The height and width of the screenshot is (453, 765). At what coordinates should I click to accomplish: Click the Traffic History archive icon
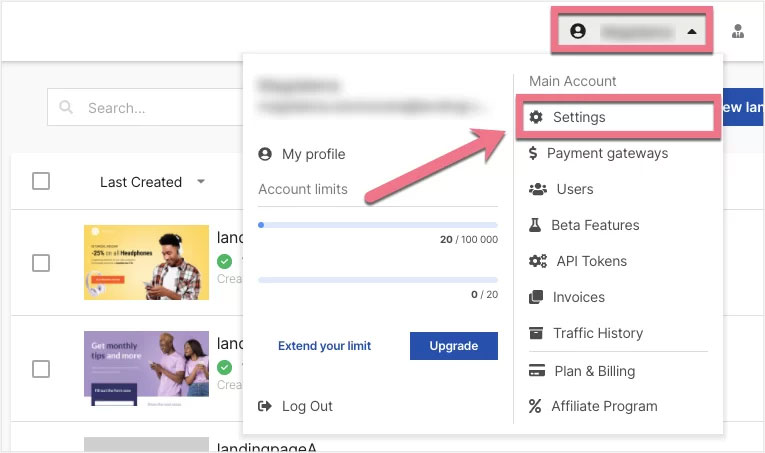536,333
